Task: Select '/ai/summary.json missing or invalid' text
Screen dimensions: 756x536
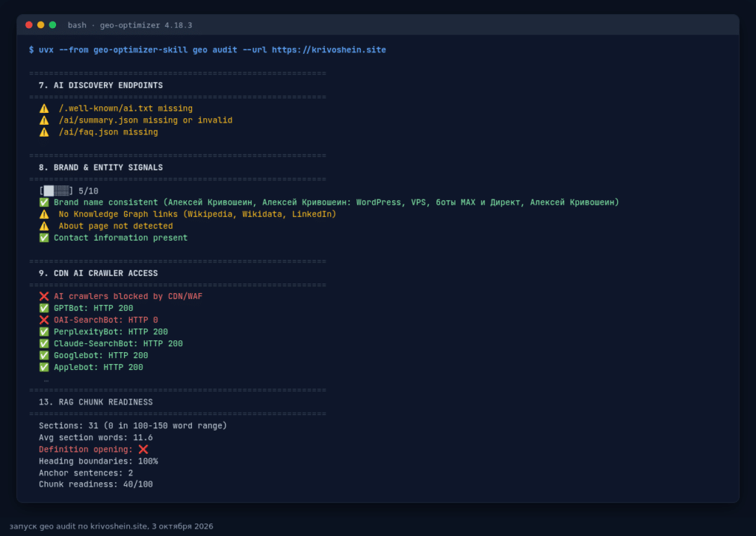Action: tap(145, 120)
